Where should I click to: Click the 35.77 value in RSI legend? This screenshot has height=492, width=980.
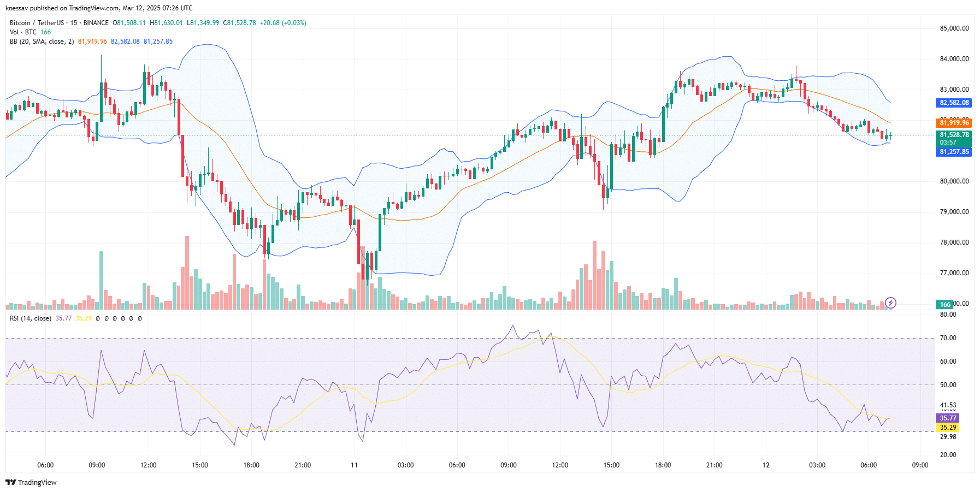[x=63, y=318]
